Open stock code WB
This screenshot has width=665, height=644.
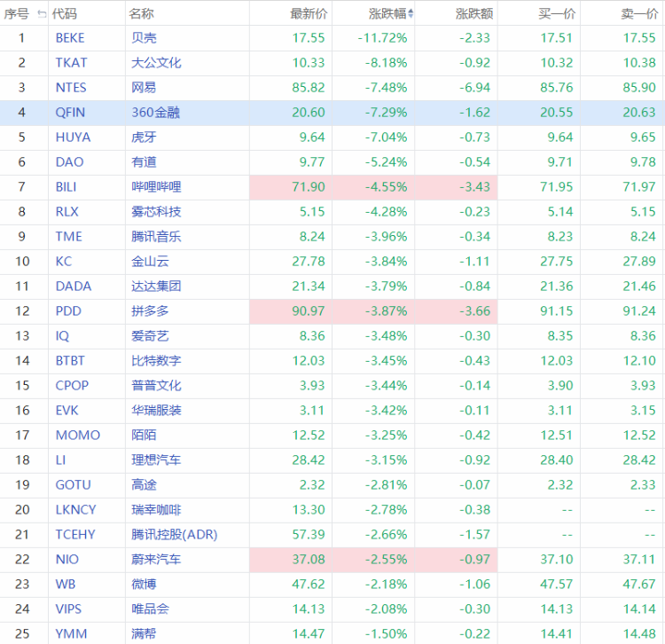tap(66, 584)
